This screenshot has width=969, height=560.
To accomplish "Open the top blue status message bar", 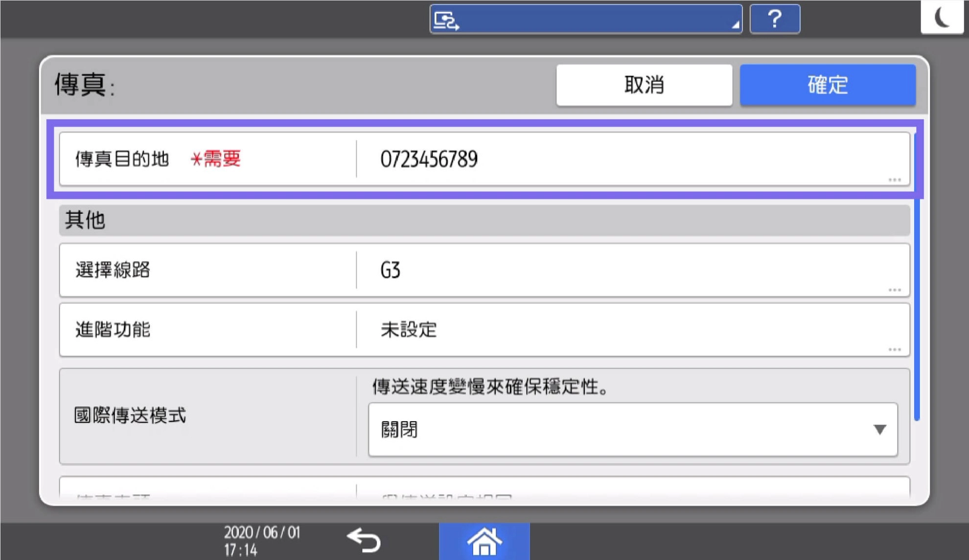I will (586, 19).
